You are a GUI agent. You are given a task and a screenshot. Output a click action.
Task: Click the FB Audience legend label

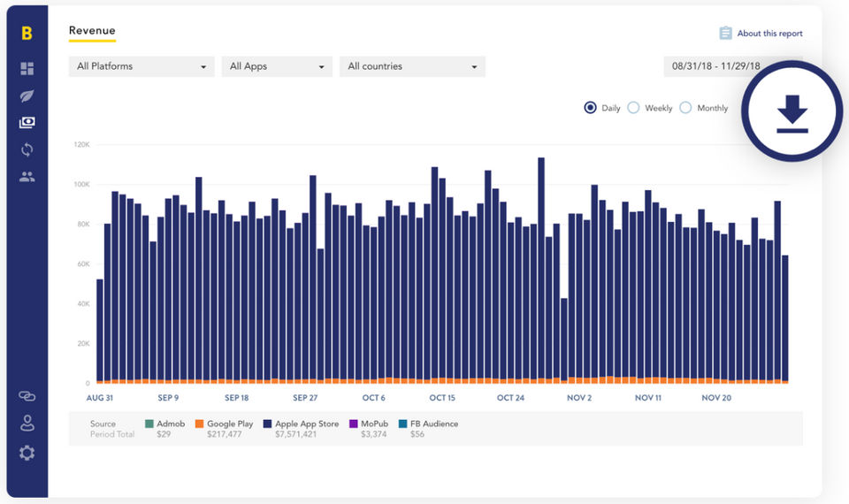tap(434, 424)
